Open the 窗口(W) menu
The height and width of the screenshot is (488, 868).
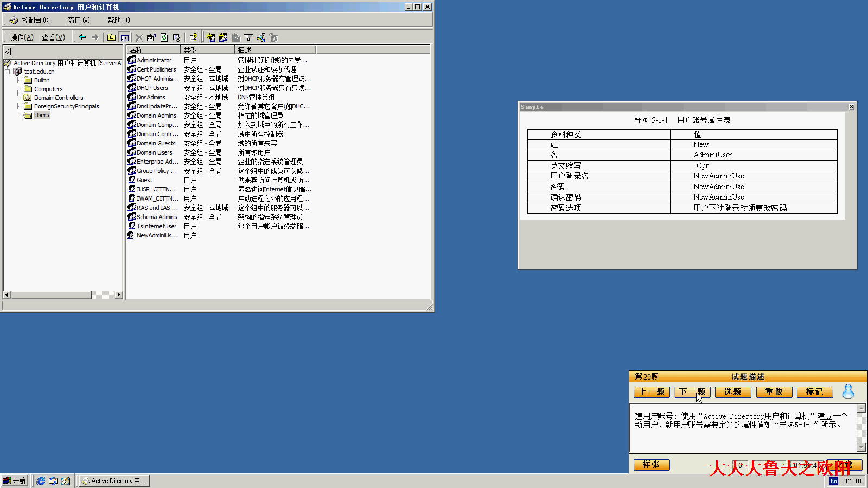[79, 20]
